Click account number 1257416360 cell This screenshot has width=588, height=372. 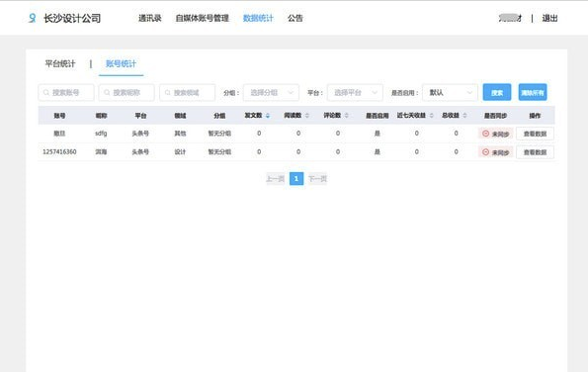click(59, 151)
